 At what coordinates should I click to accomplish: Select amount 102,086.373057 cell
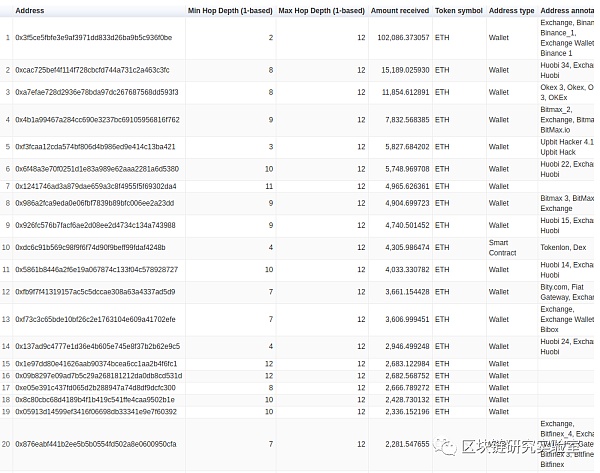(403, 38)
